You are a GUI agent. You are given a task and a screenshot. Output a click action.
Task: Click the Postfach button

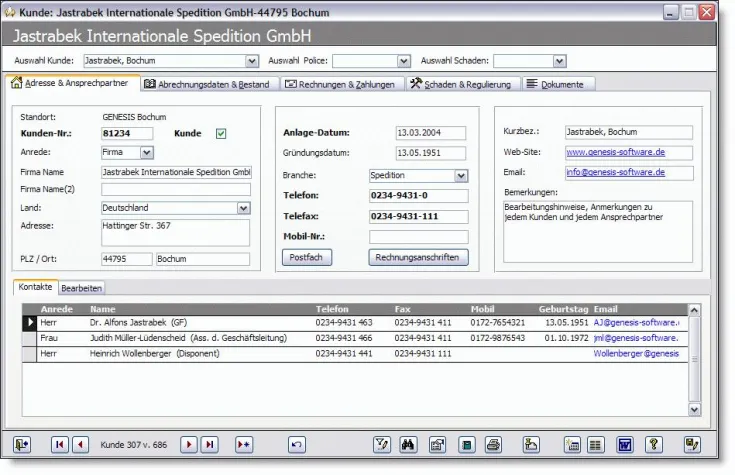tap(307, 257)
